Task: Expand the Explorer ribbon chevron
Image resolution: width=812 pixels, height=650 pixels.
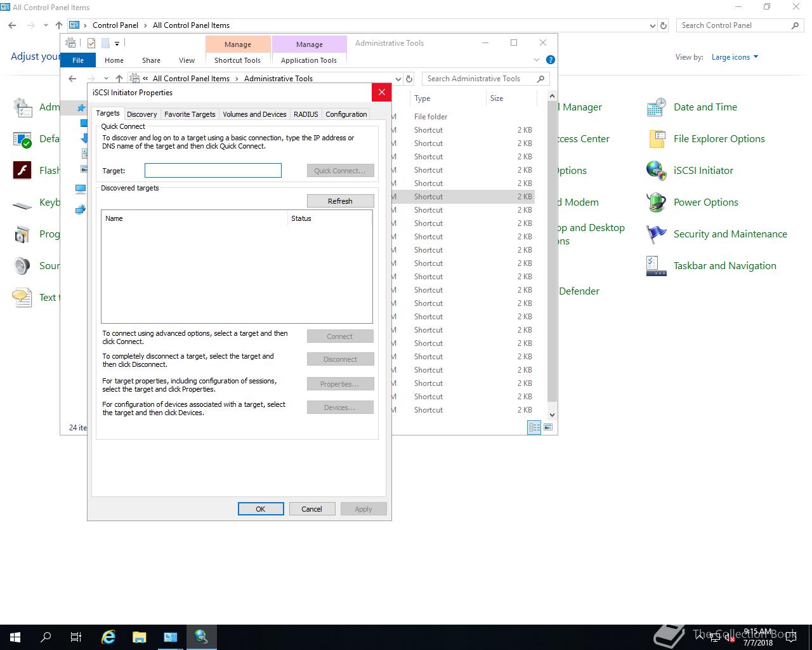Action: (x=537, y=60)
